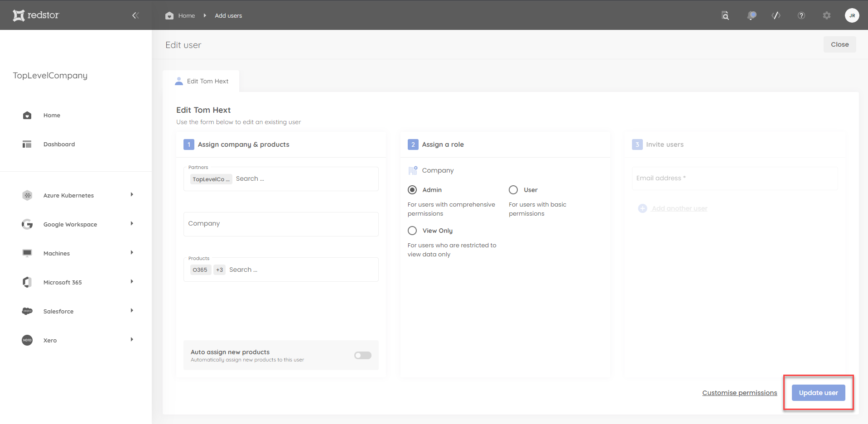The image size is (868, 424).
Task: Go to Home breadcrumb link
Action: tap(186, 15)
